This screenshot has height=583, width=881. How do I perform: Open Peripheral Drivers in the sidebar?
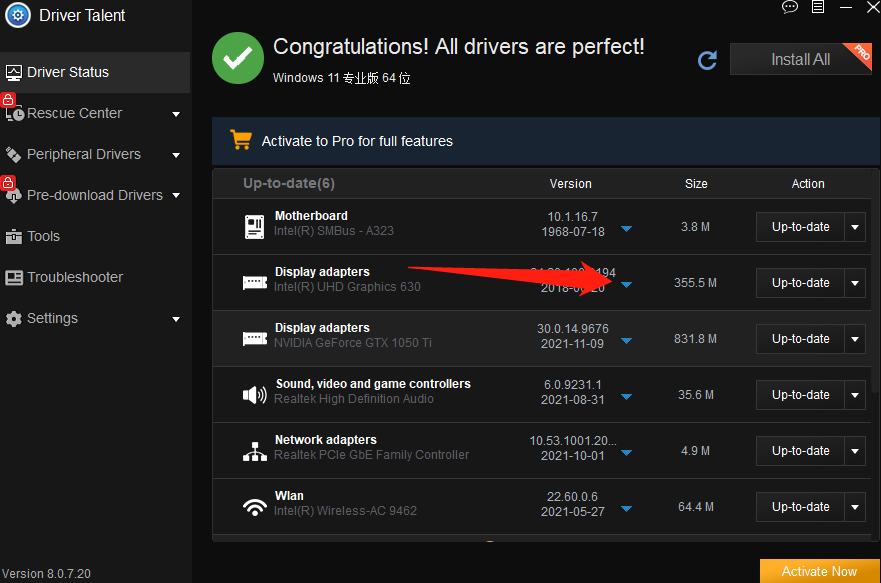[95, 154]
